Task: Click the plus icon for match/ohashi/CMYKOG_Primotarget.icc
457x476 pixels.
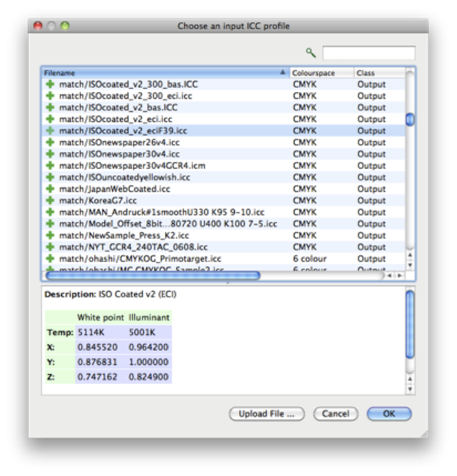Action: [49, 258]
